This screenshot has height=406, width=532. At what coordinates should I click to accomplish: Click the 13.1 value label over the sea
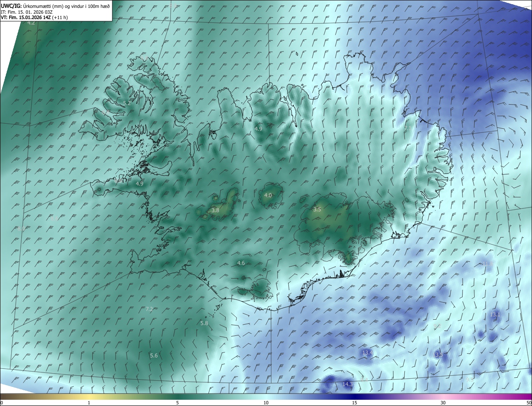point(495,315)
